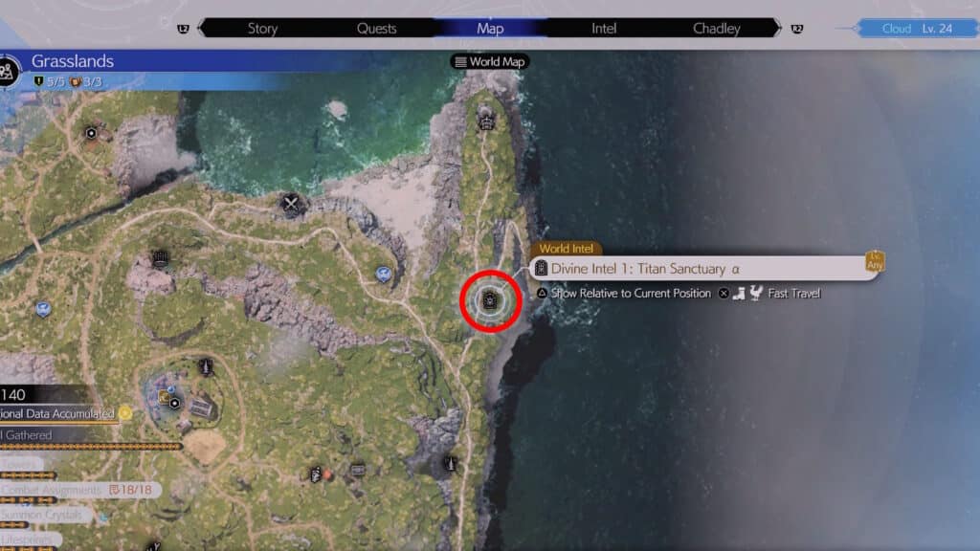Click the Grasslands region round icon
980x551 pixels.
coord(9,72)
